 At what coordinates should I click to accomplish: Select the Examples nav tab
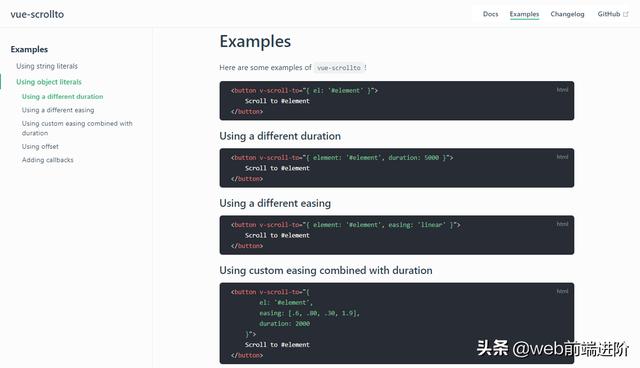coord(524,14)
